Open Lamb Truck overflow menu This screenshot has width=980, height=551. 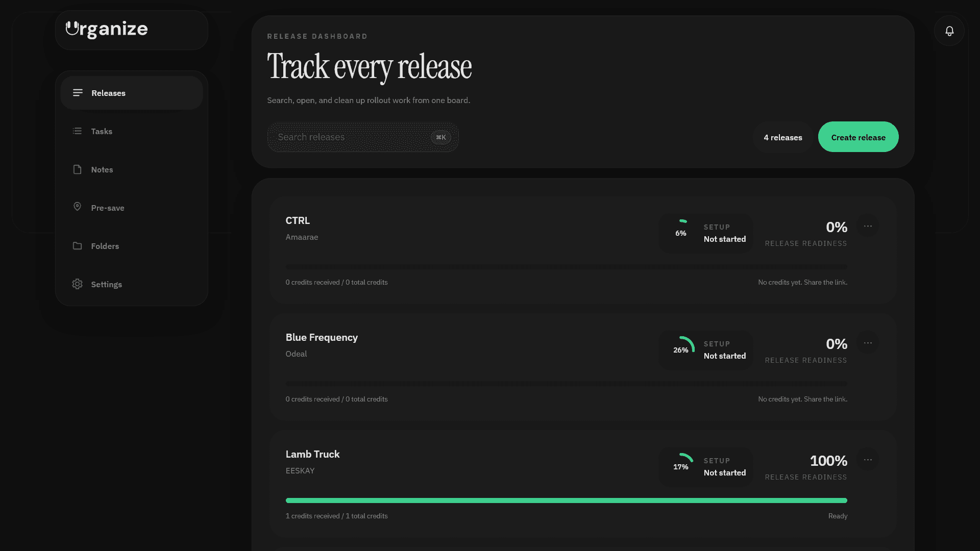click(868, 460)
